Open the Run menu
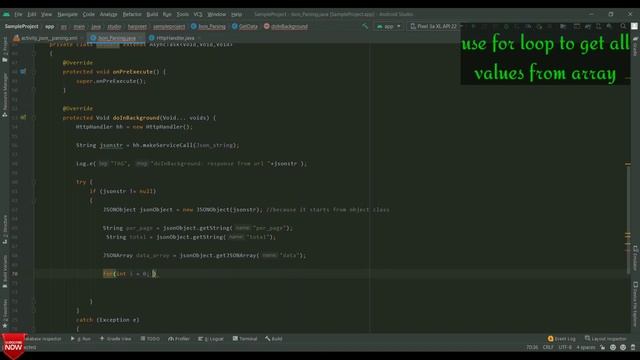Viewport: 640px width, 360px height. pyautogui.click(x=167, y=14)
